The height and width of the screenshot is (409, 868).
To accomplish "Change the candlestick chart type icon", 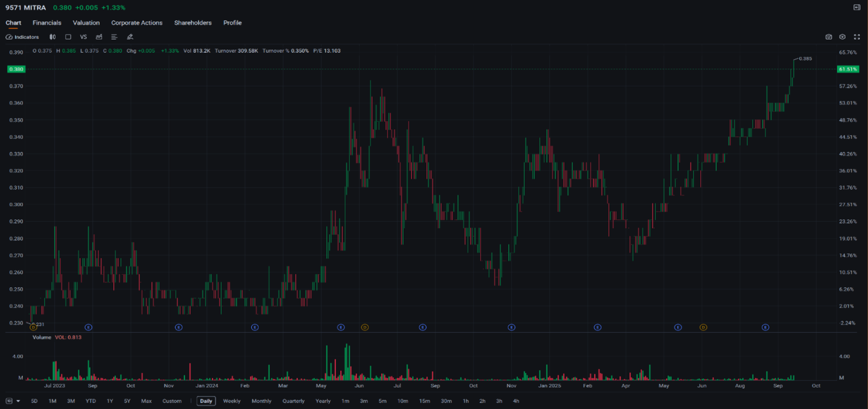I will (53, 37).
